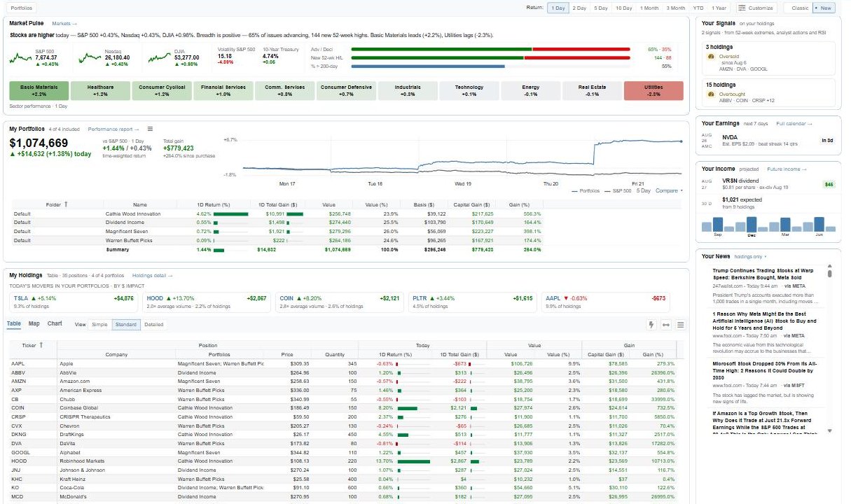Open Microsoft Stock Dropped 30% news headline
This screenshot has width=851, height=504.
(x=765, y=370)
